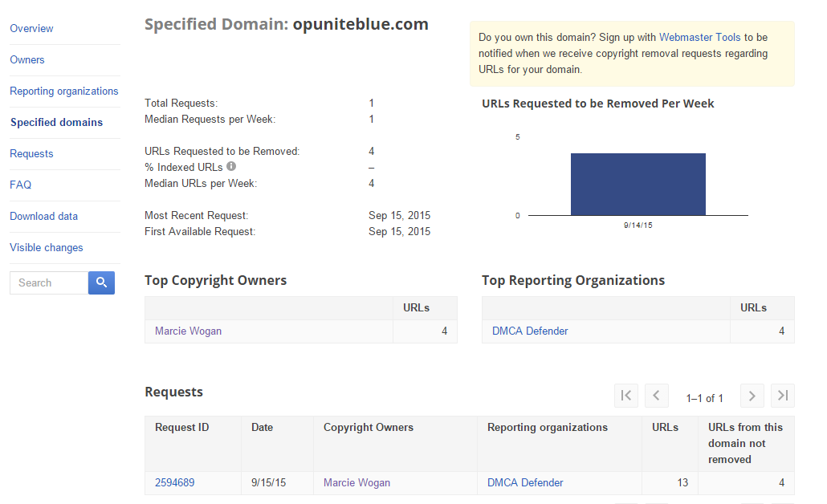
Task: Open request ID 2594689
Action: pyautogui.click(x=174, y=482)
